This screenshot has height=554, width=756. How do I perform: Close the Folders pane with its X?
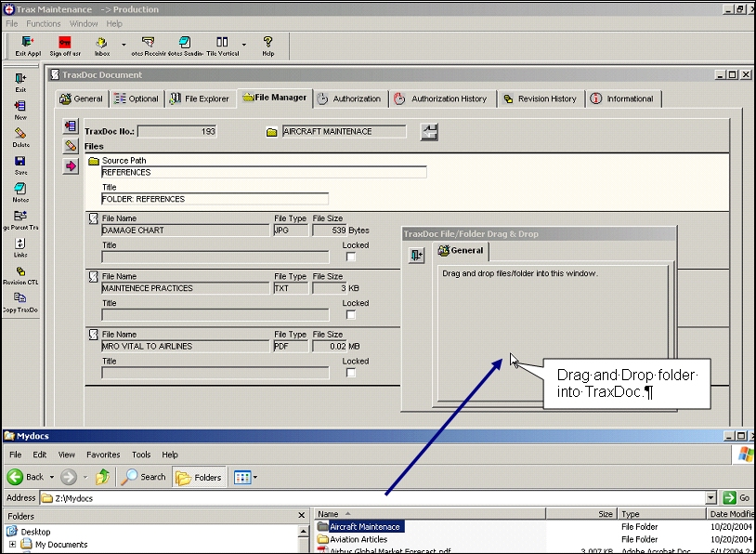click(x=302, y=515)
